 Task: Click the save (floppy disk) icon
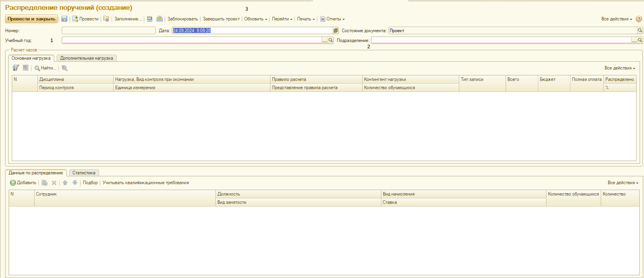(x=64, y=19)
